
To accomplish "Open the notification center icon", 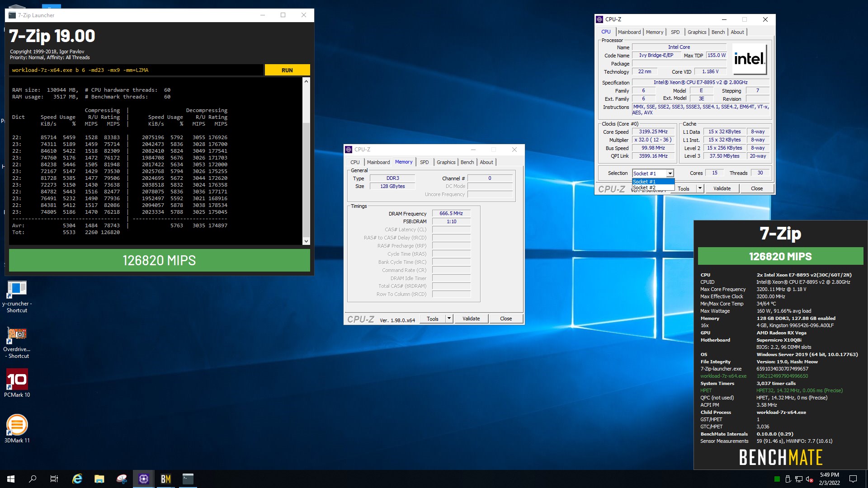I will pos(853,479).
